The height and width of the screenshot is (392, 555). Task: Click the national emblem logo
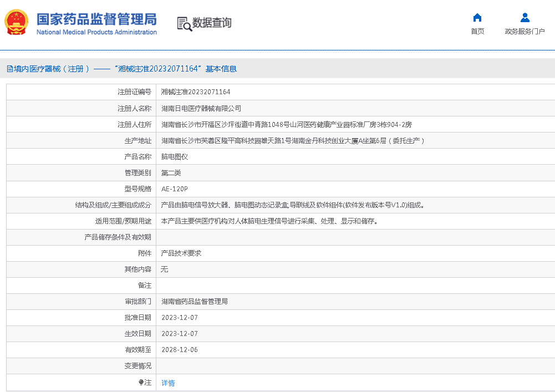pos(17,22)
